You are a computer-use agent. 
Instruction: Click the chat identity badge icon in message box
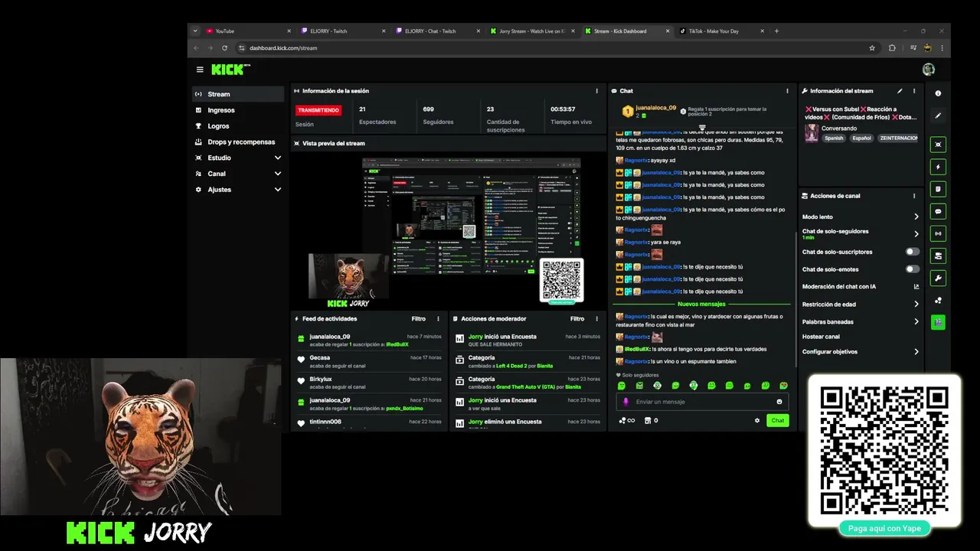pyautogui.click(x=626, y=402)
